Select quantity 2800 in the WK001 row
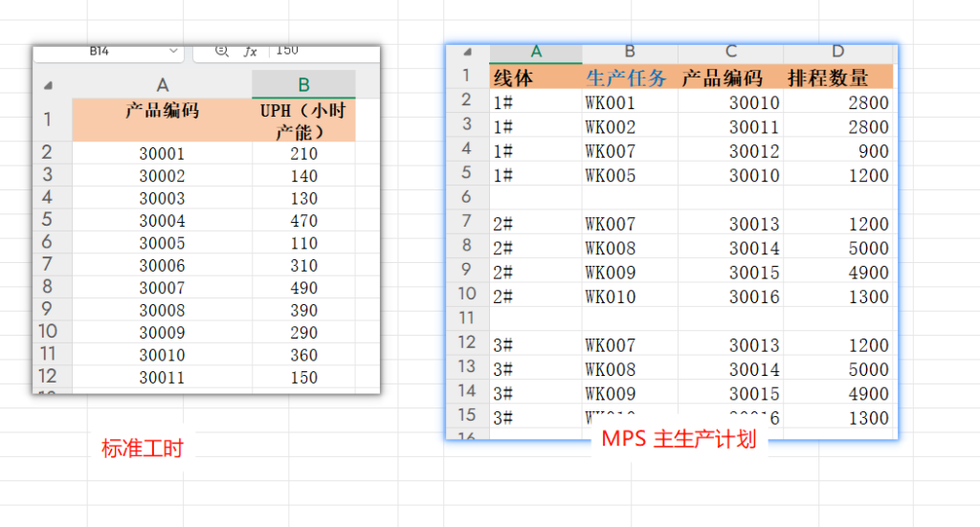The height and width of the screenshot is (527, 980). [x=838, y=102]
